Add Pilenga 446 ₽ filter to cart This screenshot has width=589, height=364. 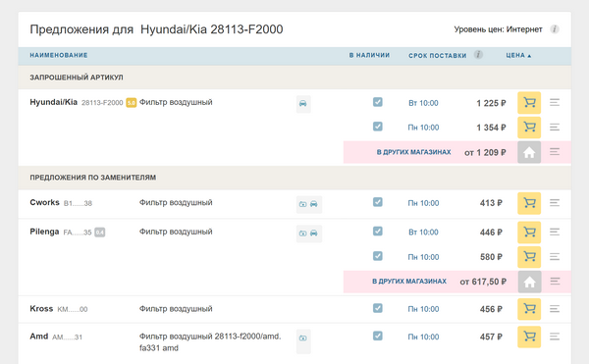[529, 233]
